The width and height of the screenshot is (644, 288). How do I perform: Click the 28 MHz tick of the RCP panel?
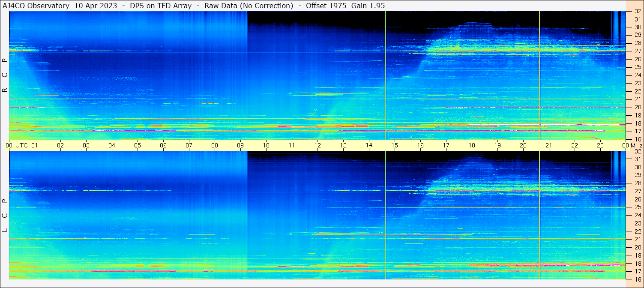(x=637, y=43)
